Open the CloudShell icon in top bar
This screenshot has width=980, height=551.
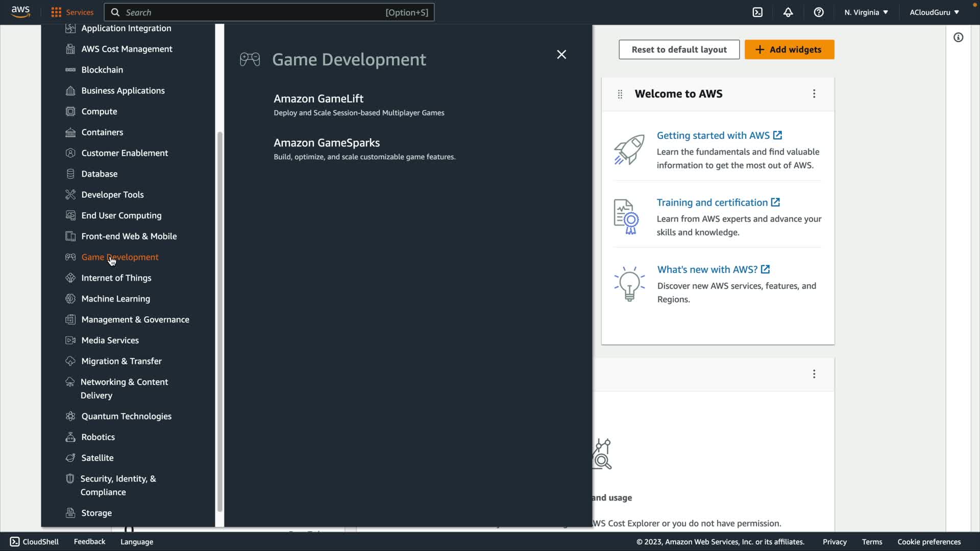[x=757, y=12]
